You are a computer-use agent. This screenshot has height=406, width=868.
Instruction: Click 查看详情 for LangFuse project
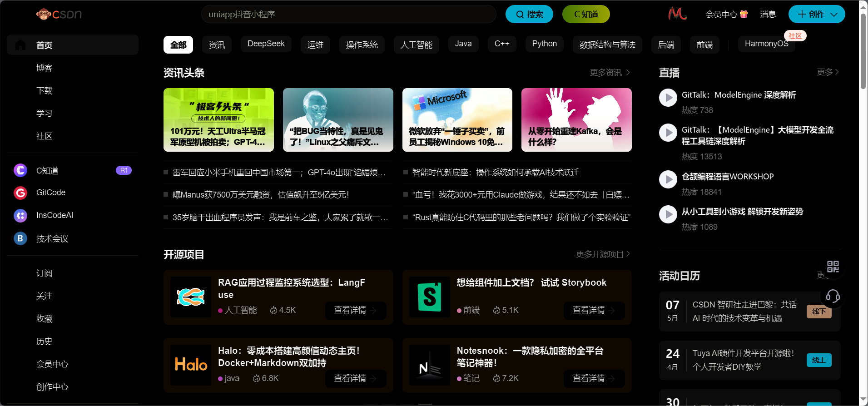coord(356,310)
